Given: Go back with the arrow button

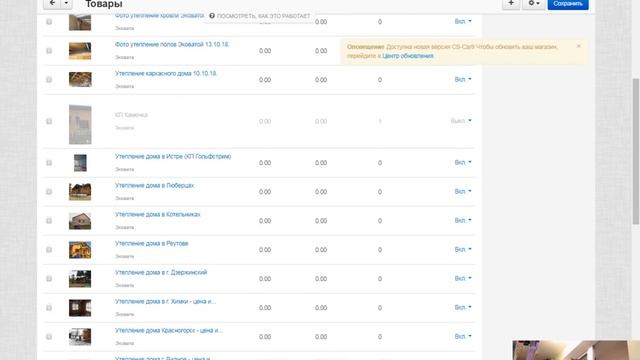Looking at the screenshot, I should [52, 3].
